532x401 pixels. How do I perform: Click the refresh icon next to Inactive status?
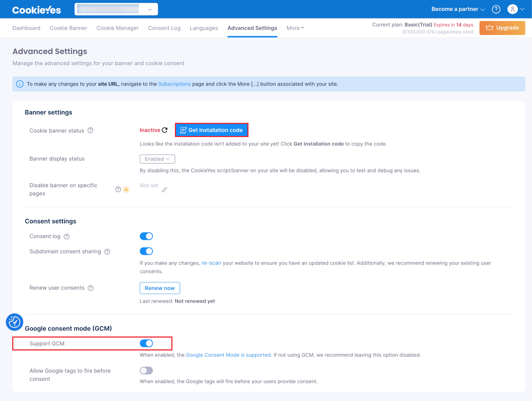(x=165, y=130)
